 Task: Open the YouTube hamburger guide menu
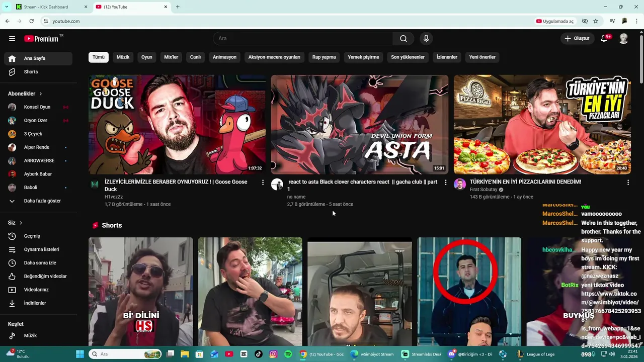pyautogui.click(x=12, y=39)
